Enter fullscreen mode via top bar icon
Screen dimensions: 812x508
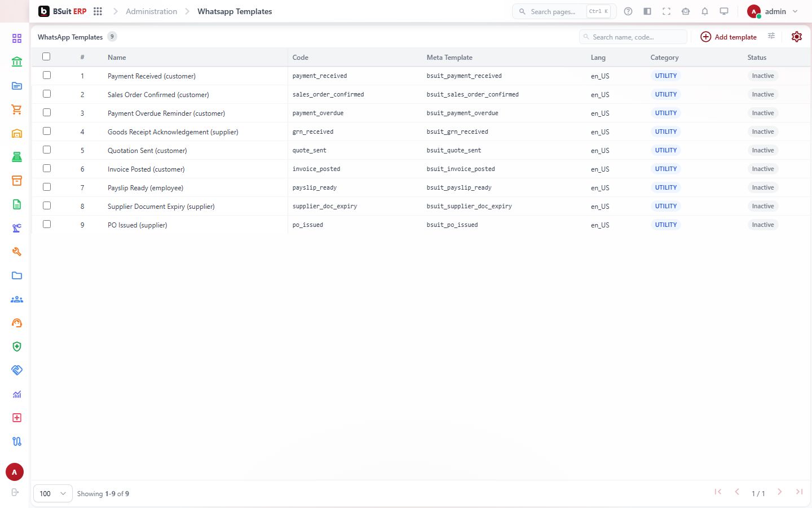click(x=667, y=11)
